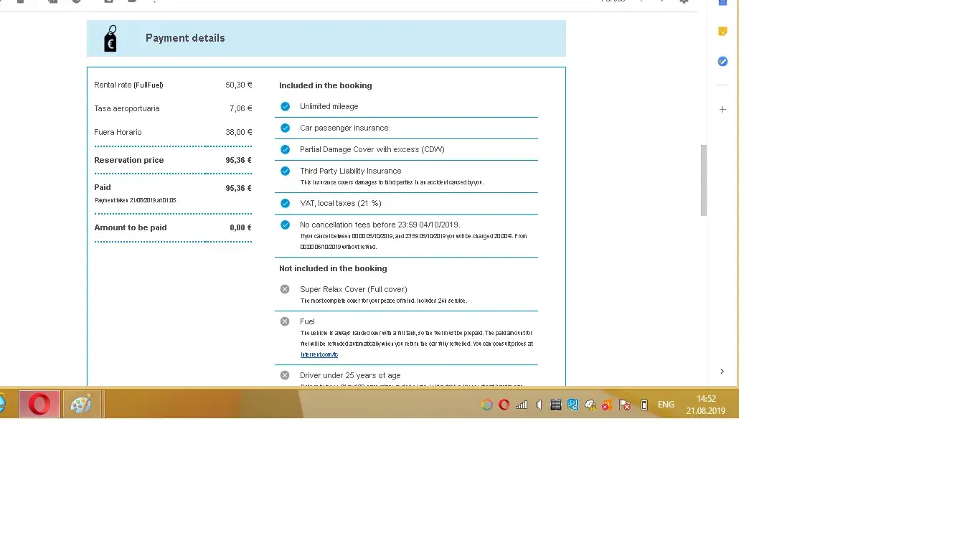Click the check icon beside Third Party Liability Insurance

[285, 171]
